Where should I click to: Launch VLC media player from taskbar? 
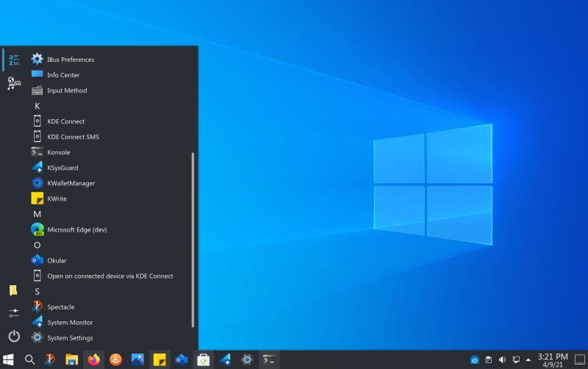(115, 359)
